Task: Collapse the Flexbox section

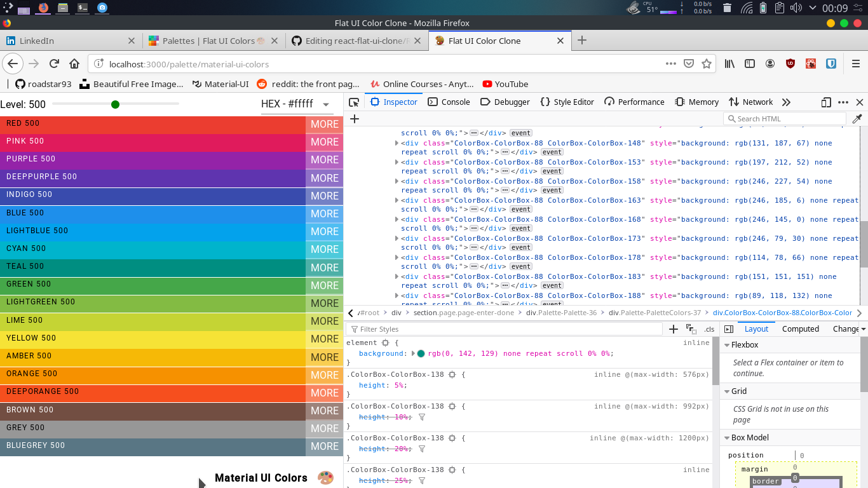Action: [x=727, y=345]
